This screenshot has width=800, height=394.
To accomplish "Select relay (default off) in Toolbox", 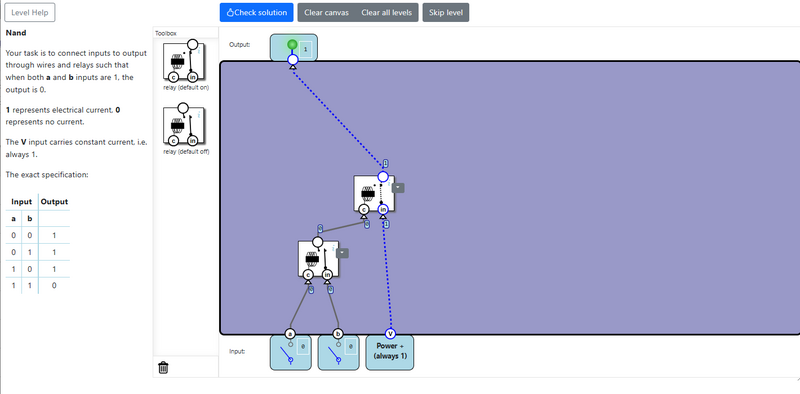I will [x=184, y=126].
